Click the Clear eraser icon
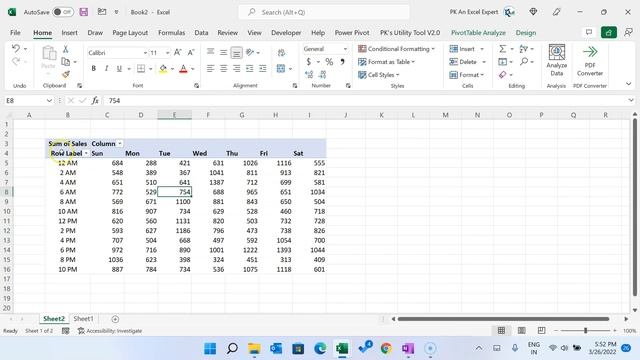This screenshot has width=640, height=360. tap(502, 75)
